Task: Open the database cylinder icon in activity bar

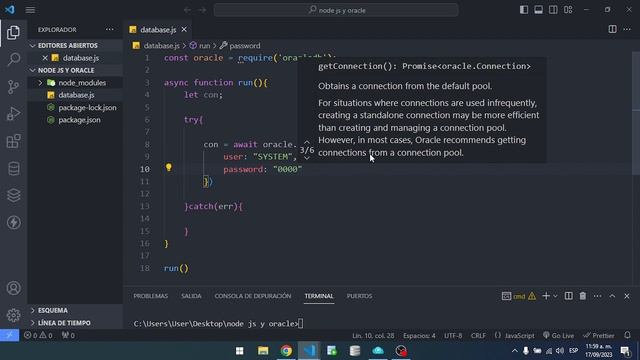Action: click(x=13, y=168)
